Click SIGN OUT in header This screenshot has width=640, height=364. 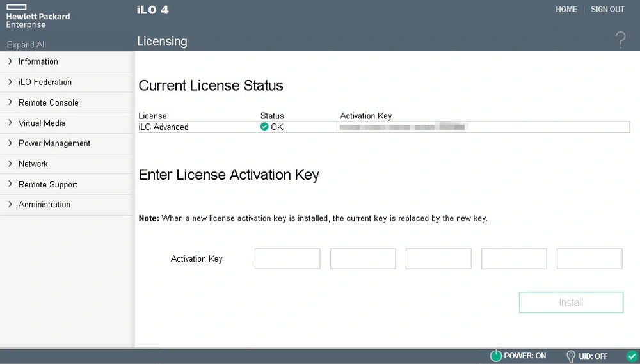click(607, 10)
